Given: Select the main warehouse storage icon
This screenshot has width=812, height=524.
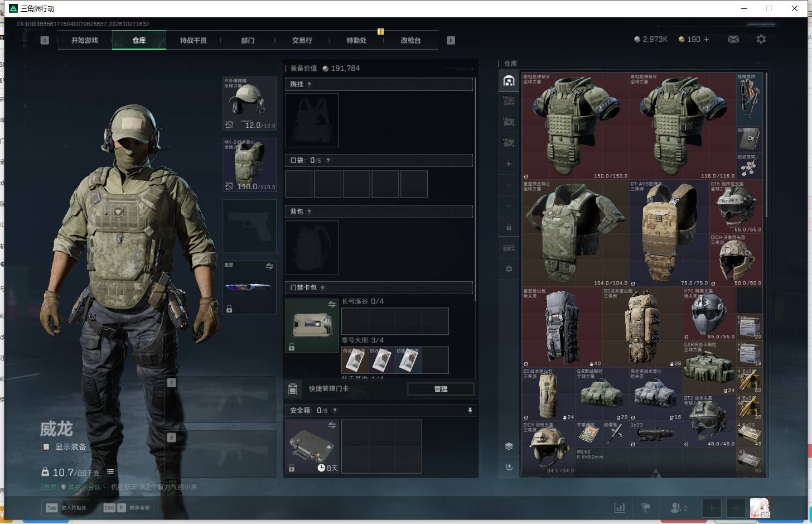Looking at the screenshot, I should [509, 81].
